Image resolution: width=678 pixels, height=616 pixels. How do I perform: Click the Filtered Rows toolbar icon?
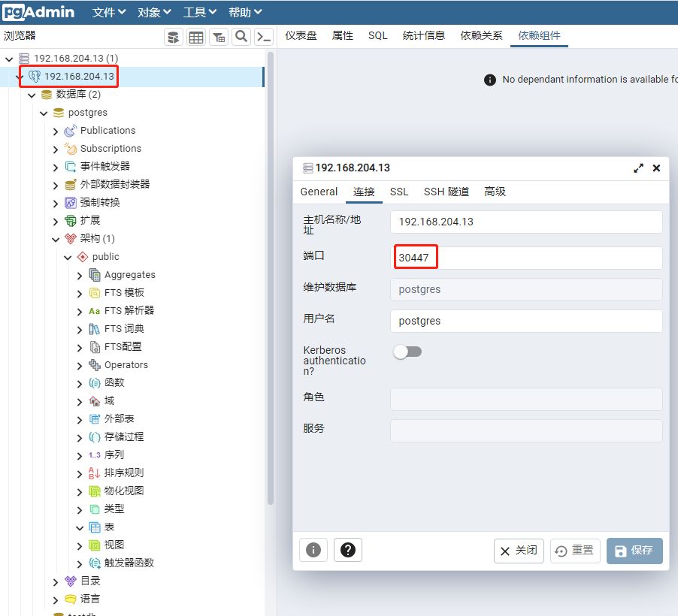(219, 37)
